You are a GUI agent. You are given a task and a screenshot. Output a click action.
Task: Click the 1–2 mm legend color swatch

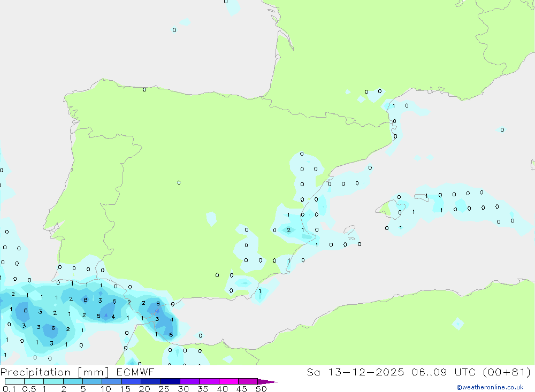pos(53,381)
